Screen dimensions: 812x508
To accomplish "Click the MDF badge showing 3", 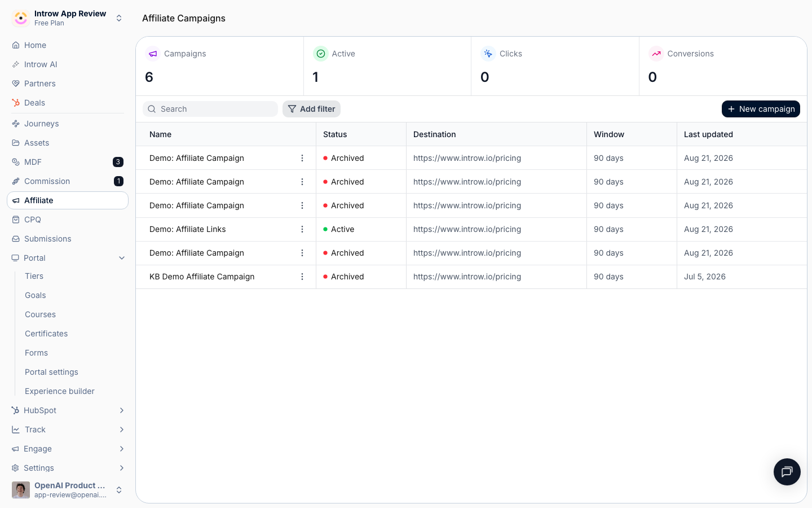I will point(118,162).
